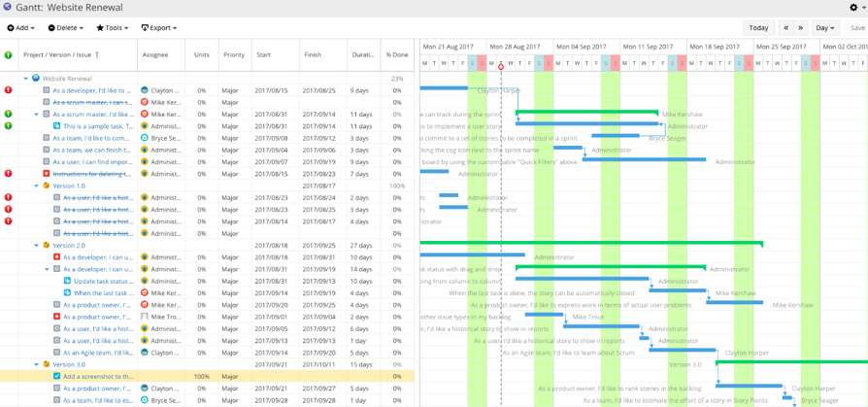The height and width of the screenshot is (407, 868).
Task: Click the % Done column header
Action: click(397, 54)
